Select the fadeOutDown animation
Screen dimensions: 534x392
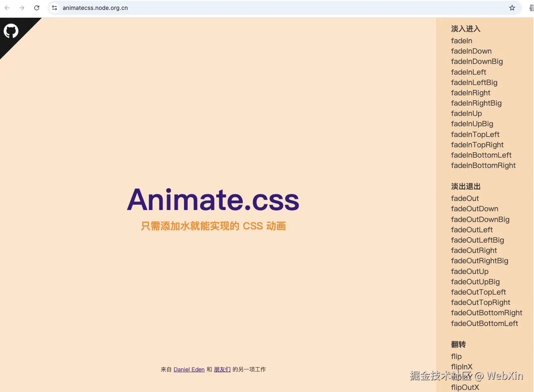(x=475, y=209)
